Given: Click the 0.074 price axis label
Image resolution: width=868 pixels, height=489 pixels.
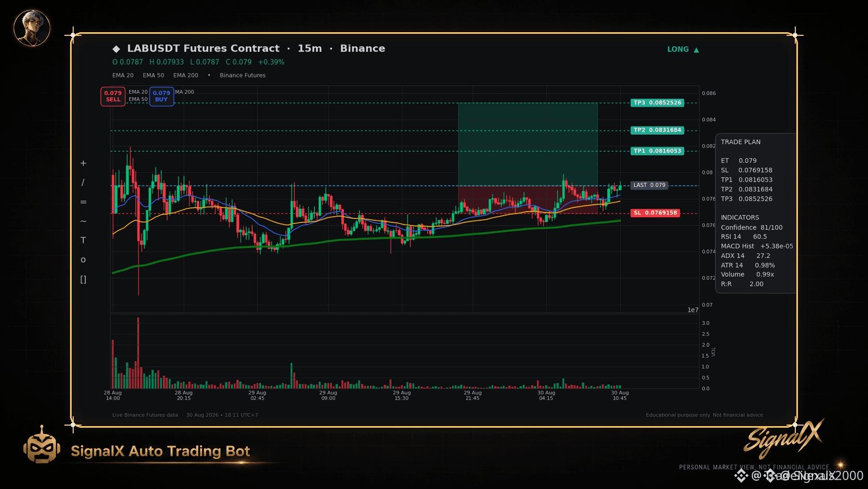Looking at the screenshot, I should (709, 252).
